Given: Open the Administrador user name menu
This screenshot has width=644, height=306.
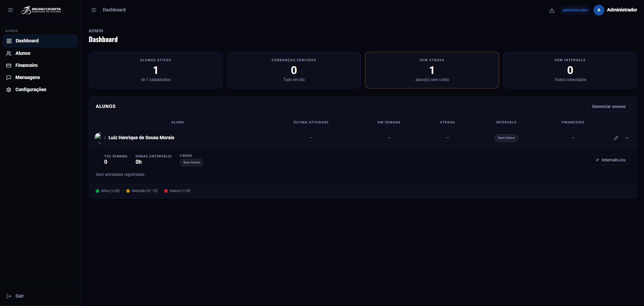Looking at the screenshot, I should tap(622, 10).
